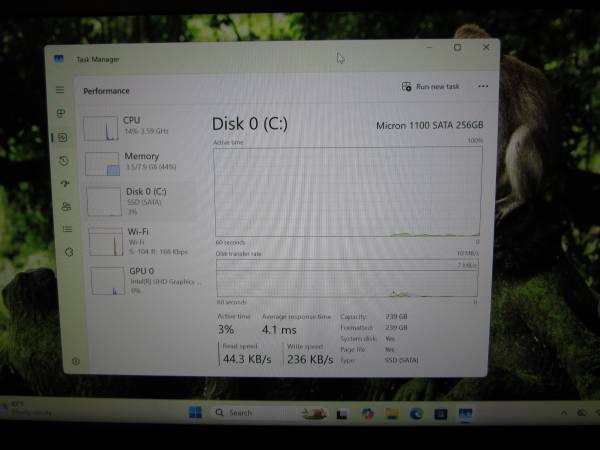Switch to the Processes page icon
The height and width of the screenshot is (450, 600).
point(61,114)
